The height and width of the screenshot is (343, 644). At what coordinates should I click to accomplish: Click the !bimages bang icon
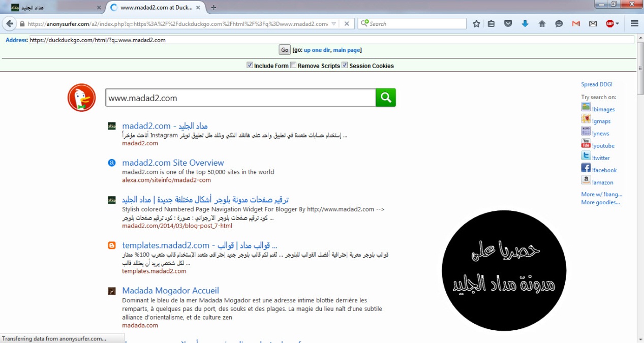click(x=586, y=107)
